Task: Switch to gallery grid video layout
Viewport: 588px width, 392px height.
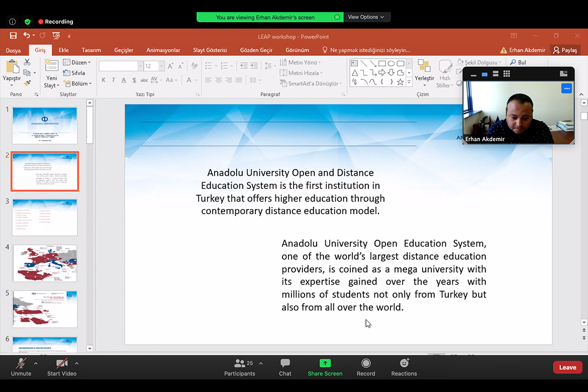Action: point(507,74)
